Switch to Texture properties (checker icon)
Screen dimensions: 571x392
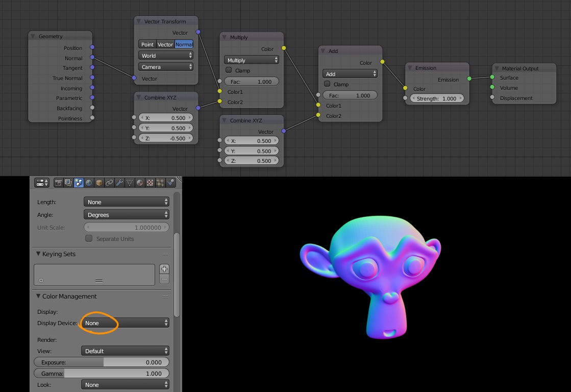[x=150, y=182]
